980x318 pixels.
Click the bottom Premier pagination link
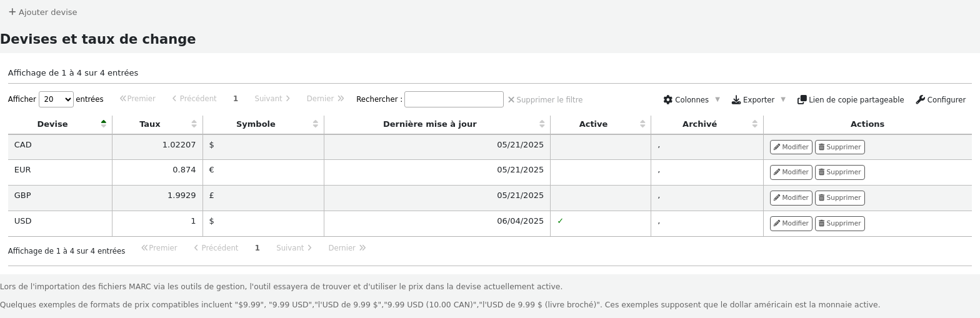point(159,248)
